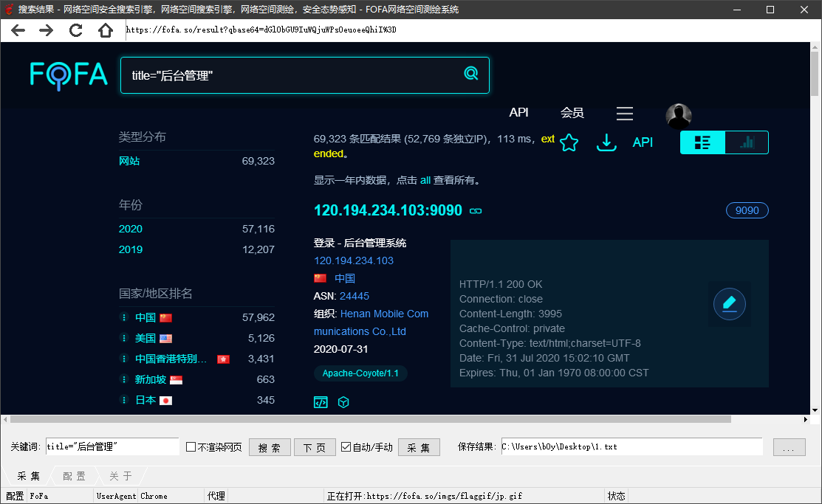Viewport: 822px width, 504px height.
Task: Click the 9090 port badge
Action: [747, 210]
